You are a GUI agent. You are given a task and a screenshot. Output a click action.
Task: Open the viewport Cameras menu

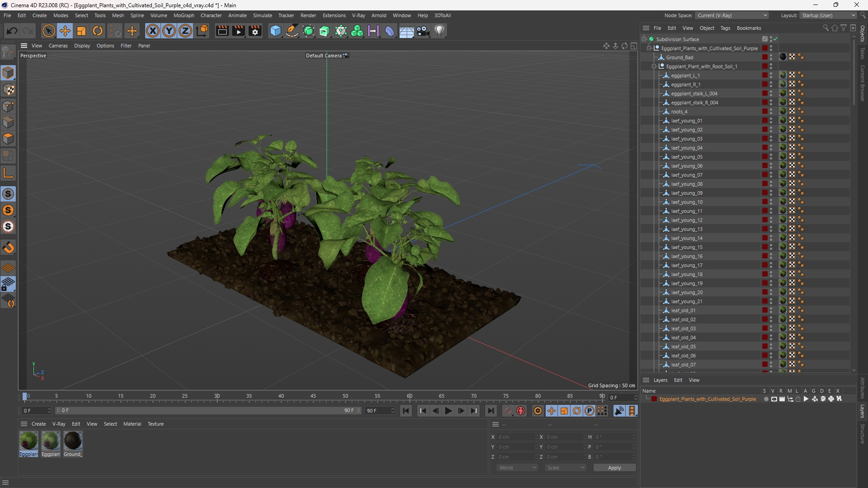coord(58,46)
